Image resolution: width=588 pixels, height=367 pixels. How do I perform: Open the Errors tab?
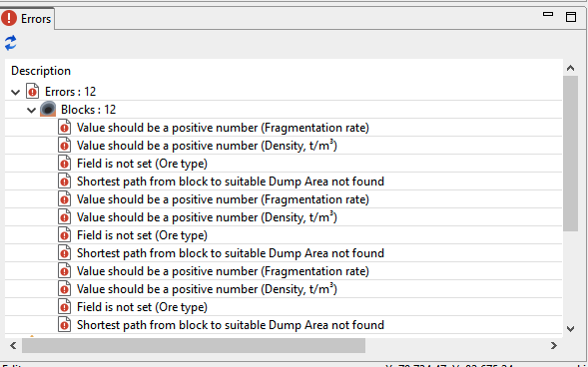(x=27, y=18)
